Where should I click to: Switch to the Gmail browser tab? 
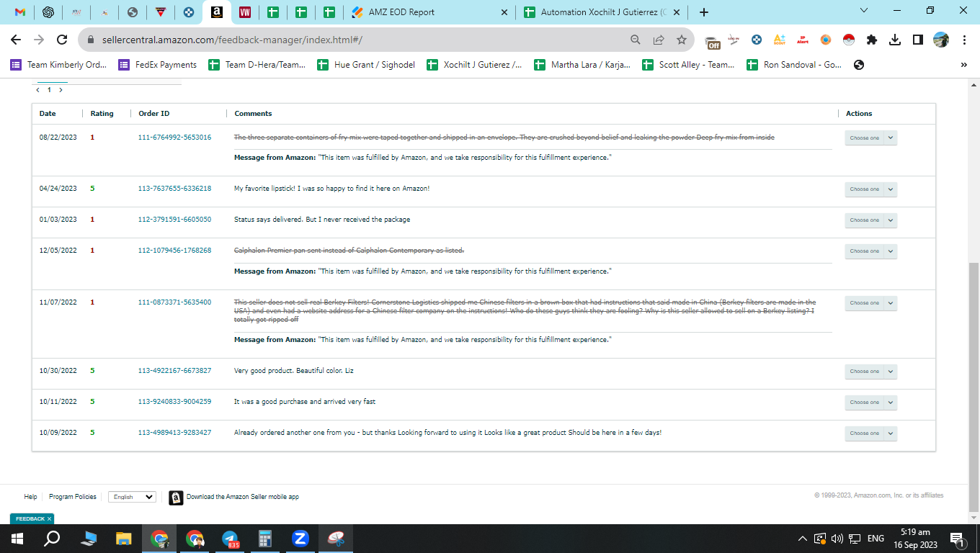(x=20, y=12)
